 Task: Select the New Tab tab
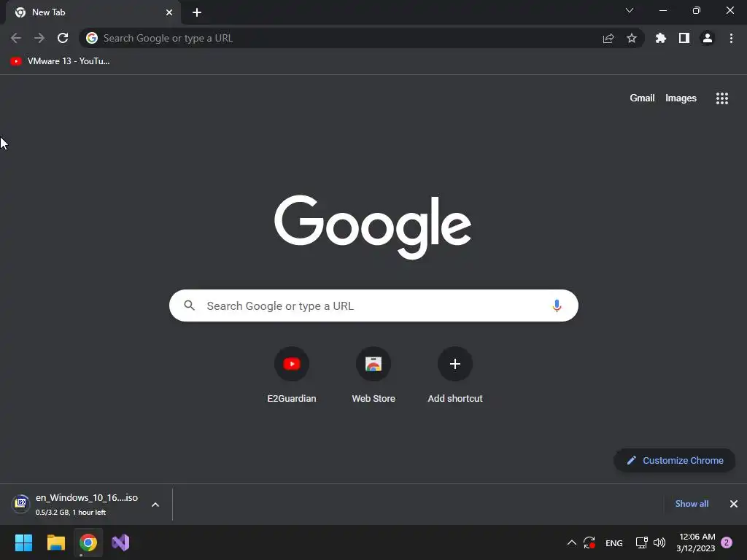93,12
